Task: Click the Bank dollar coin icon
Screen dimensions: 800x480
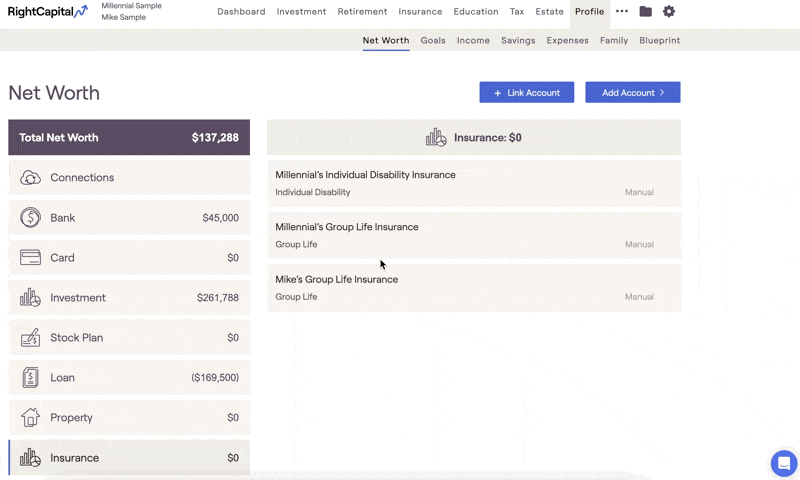Action: tap(31, 218)
